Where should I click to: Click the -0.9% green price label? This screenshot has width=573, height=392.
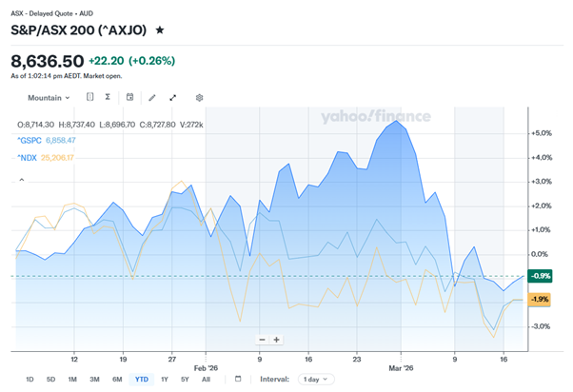540,276
